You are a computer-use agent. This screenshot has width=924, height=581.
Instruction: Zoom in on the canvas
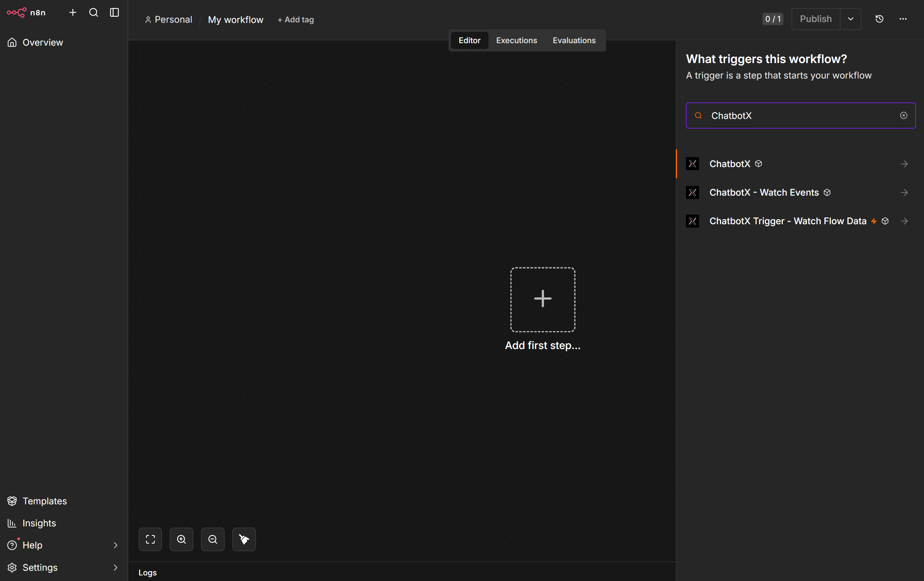click(182, 539)
